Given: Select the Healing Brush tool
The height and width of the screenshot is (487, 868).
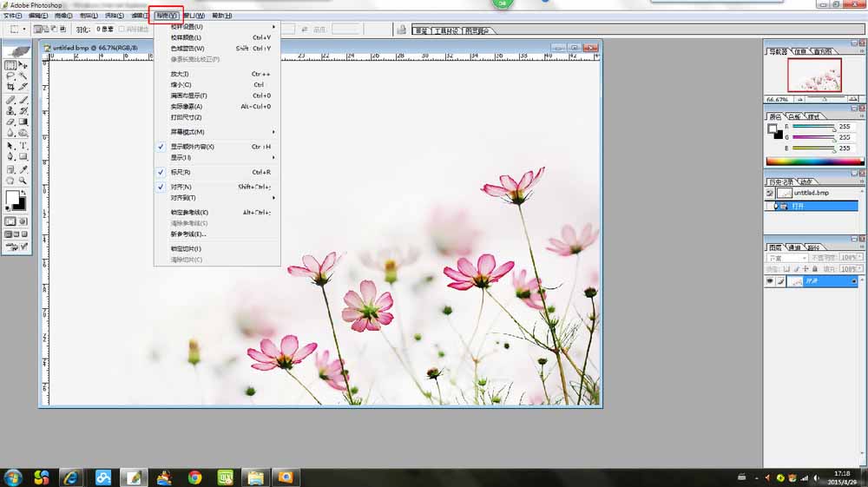Looking at the screenshot, I should point(10,100).
